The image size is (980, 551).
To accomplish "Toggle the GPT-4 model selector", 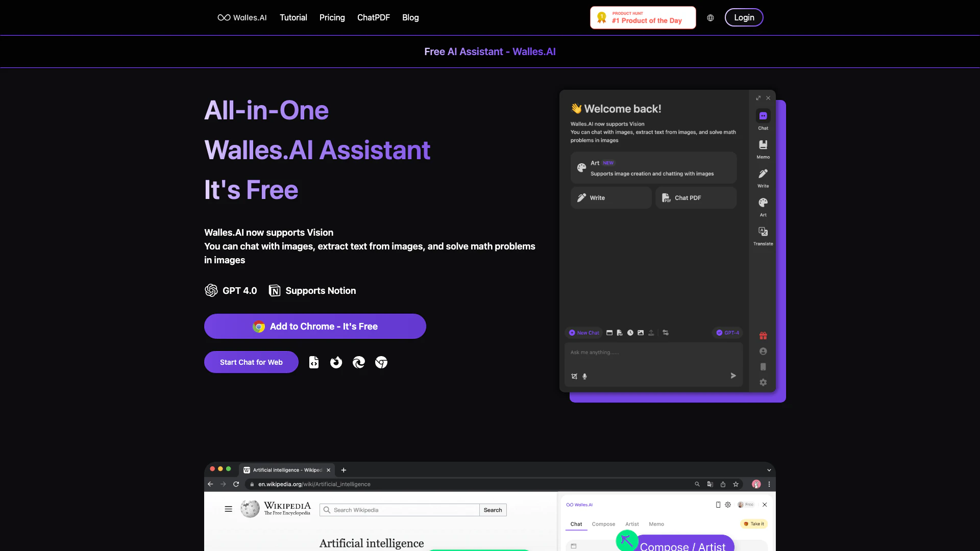I will click(727, 333).
